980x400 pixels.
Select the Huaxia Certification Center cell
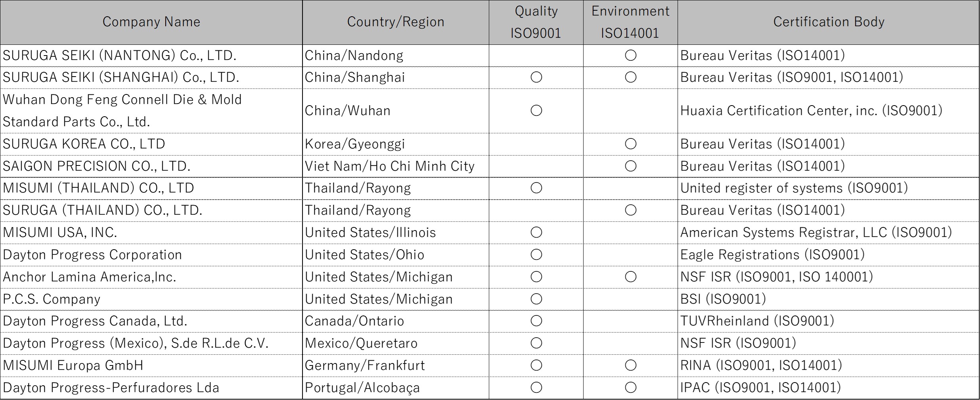coord(829,111)
